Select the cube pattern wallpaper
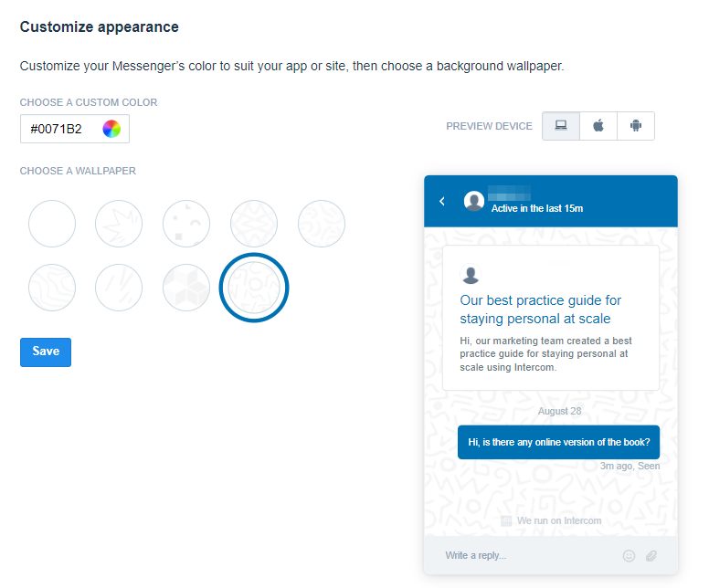This screenshot has width=709, height=588. (x=186, y=288)
